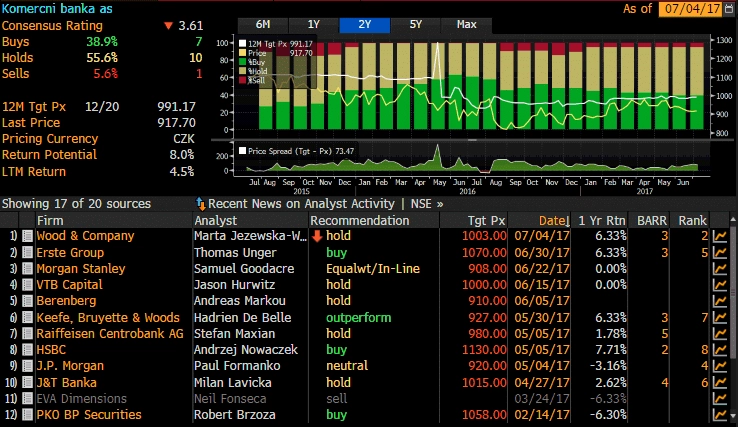Show chart icon for J&T Banka row
738x427 pixels.
720,382
